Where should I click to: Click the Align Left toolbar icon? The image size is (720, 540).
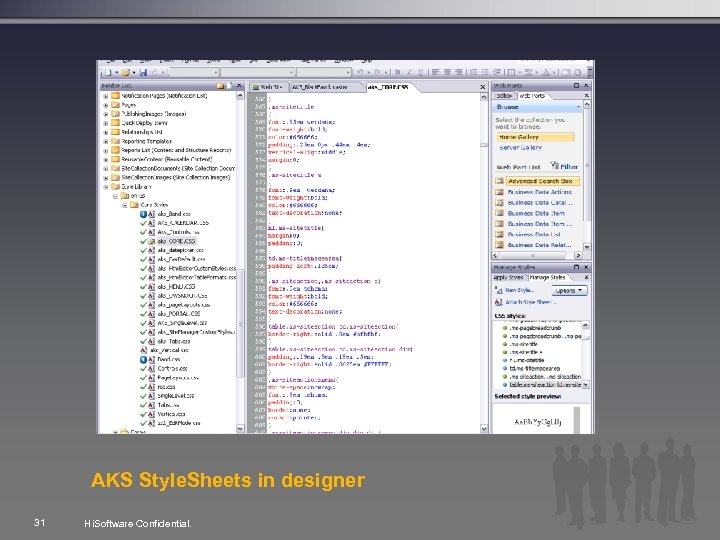435,72
